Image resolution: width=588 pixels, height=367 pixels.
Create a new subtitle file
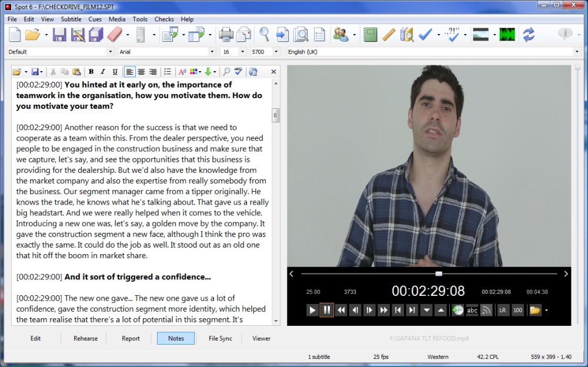pos(15,35)
